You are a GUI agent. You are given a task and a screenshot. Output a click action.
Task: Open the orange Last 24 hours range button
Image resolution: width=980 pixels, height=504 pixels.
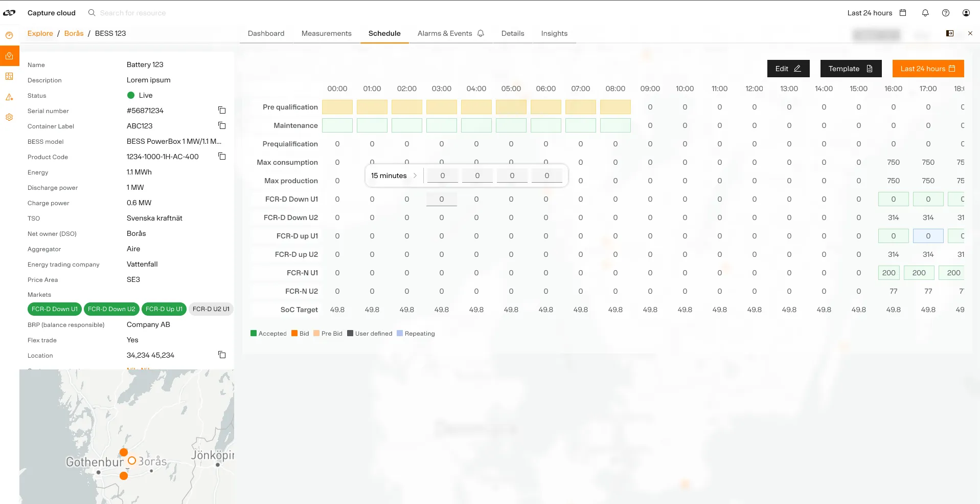pos(928,69)
